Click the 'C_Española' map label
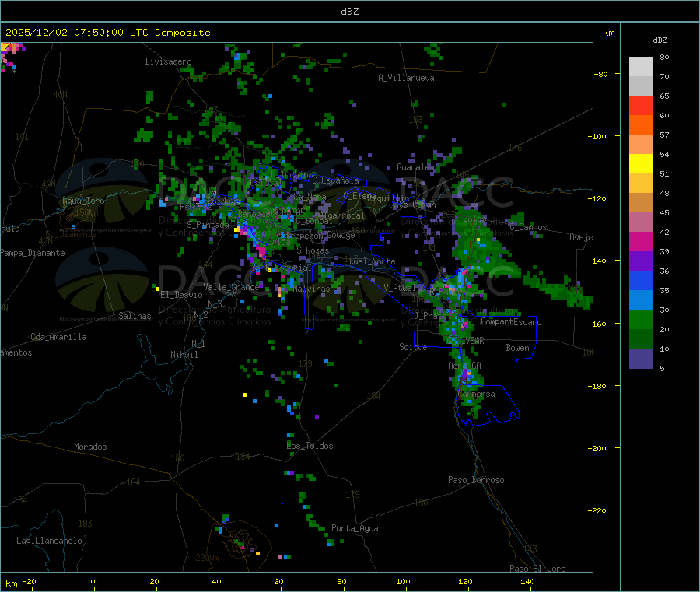 tap(336, 180)
